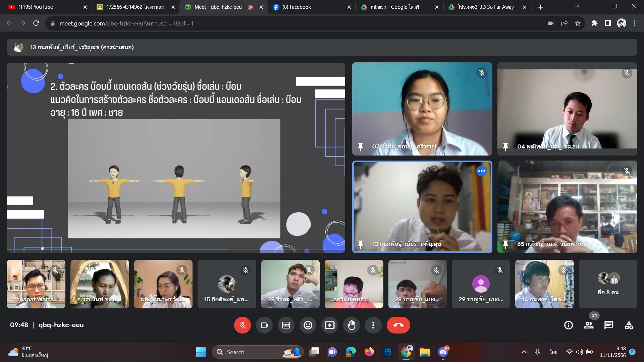
Task: Select อ.วรชนันท์ ชูทอง participant thumbnail
Action: [100, 284]
